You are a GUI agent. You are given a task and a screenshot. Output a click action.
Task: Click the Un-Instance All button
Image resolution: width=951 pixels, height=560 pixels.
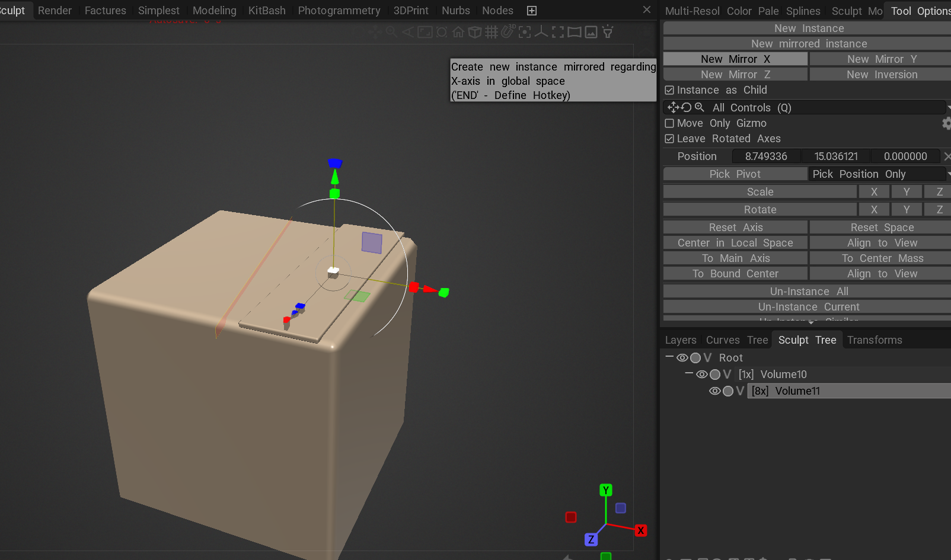click(809, 292)
